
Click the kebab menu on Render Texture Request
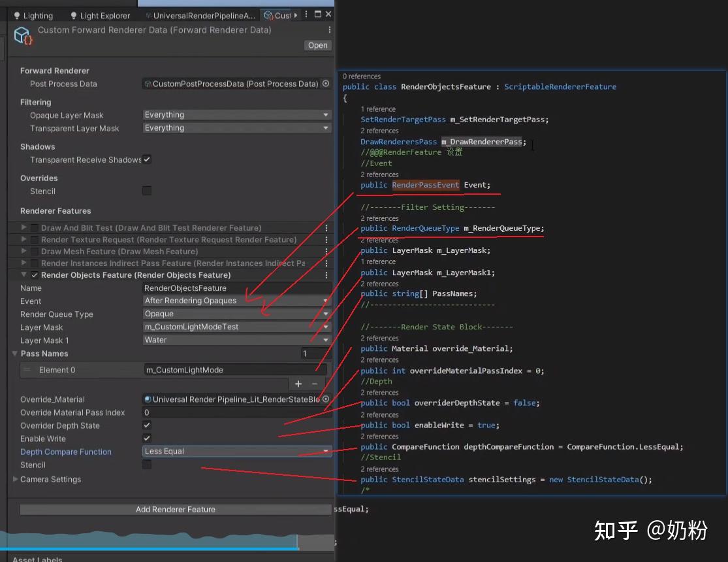[326, 239]
